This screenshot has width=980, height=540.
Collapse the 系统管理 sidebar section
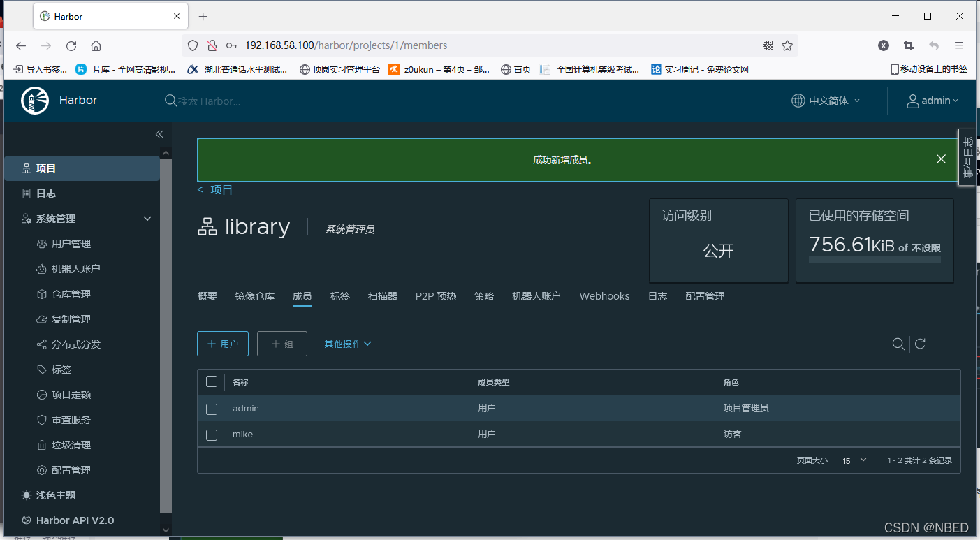[147, 219]
